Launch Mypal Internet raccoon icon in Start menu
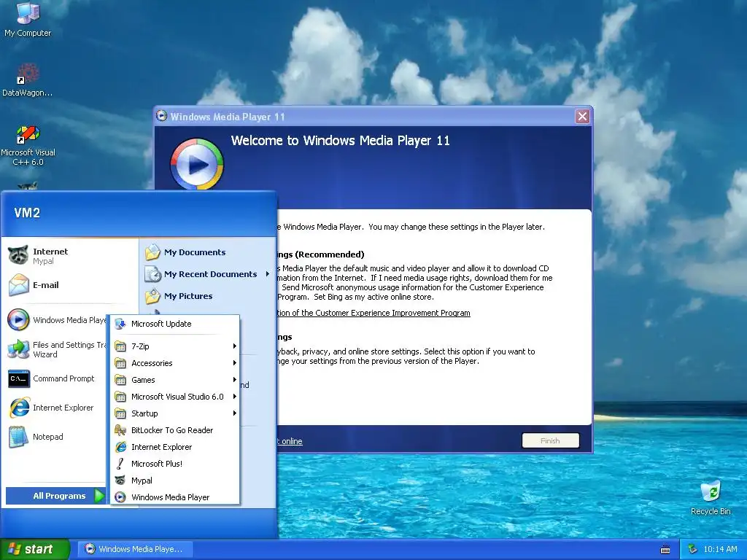The height and width of the screenshot is (560, 747). (x=18, y=255)
